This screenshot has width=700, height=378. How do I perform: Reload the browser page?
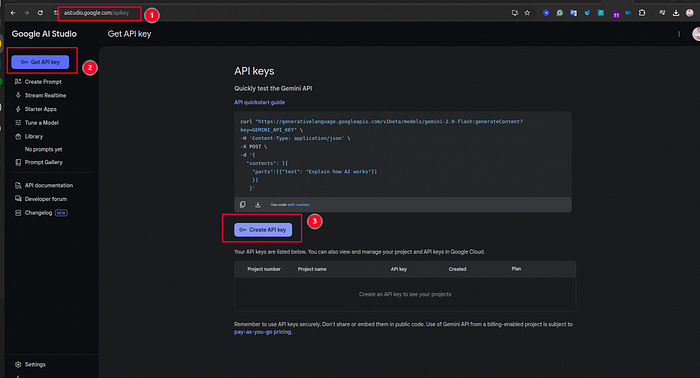[x=40, y=13]
